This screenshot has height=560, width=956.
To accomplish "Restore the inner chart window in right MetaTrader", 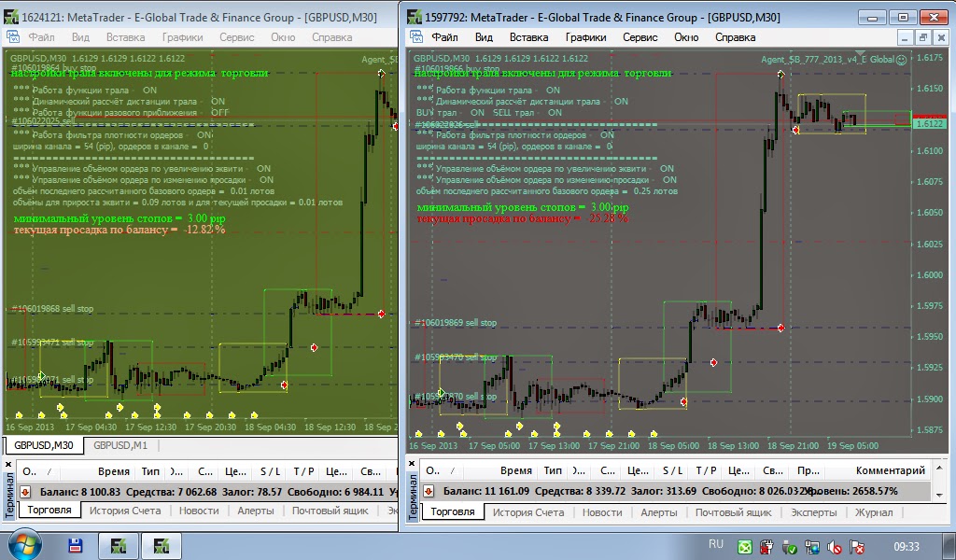I will pos(923,37).
